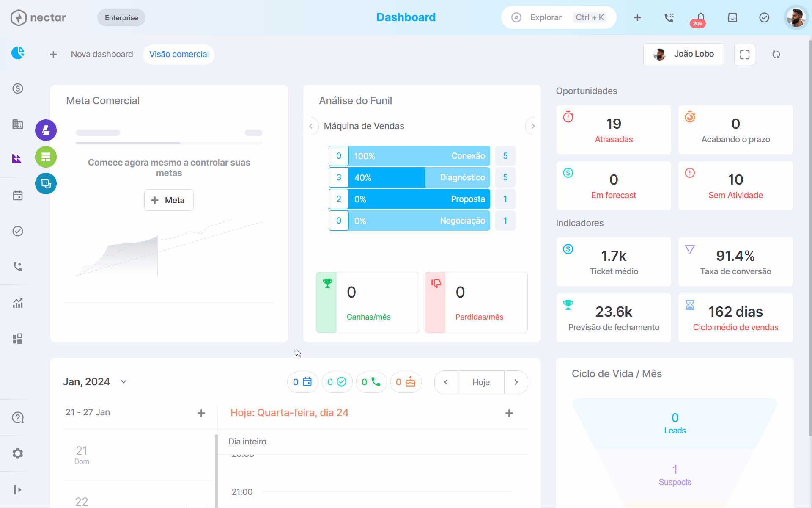Screen dimensions: 812x508
Task: Toggle the calendar events filter counter
Action: pyautogui.click(x=302, y=382)
